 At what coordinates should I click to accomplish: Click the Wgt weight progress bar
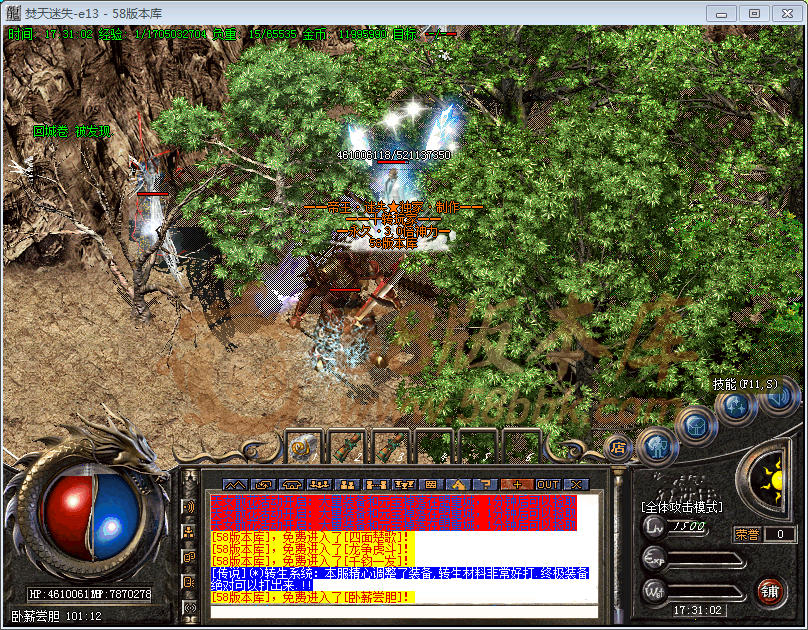click(705, 593)
